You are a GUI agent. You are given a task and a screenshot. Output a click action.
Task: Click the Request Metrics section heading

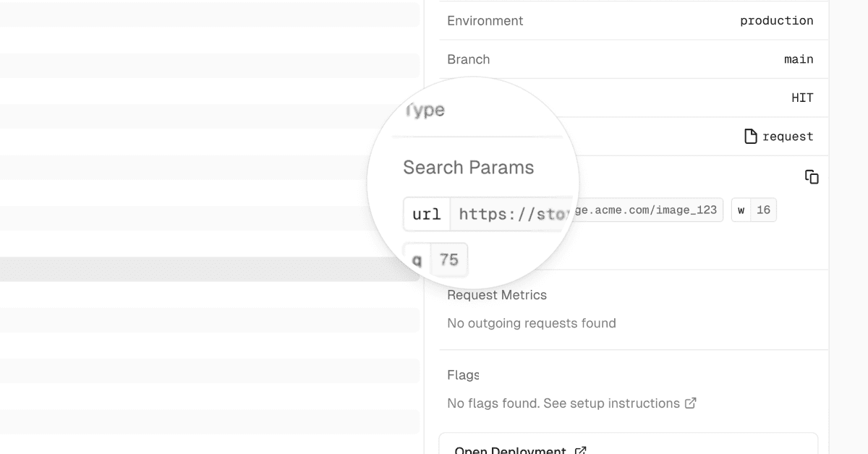click(x=497, y=295)
